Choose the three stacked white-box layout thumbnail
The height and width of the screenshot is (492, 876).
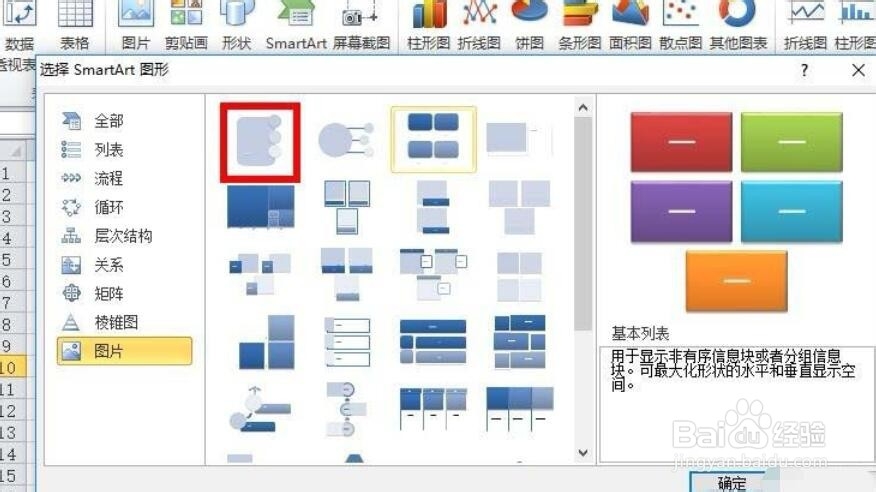[347, 341]
